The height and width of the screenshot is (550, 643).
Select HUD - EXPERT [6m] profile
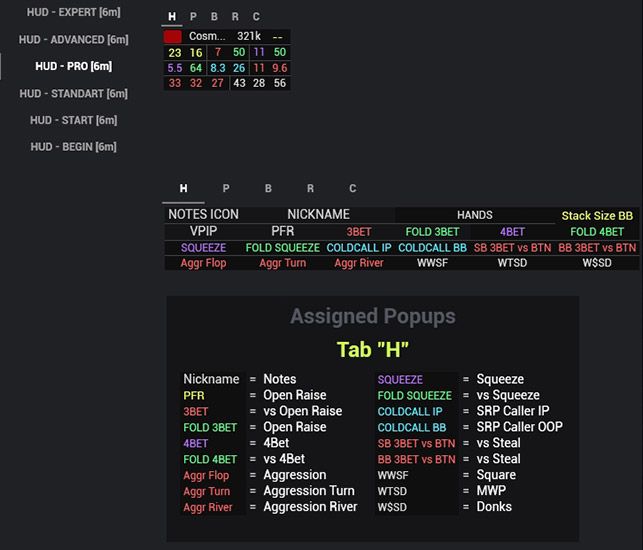point(74,12)
